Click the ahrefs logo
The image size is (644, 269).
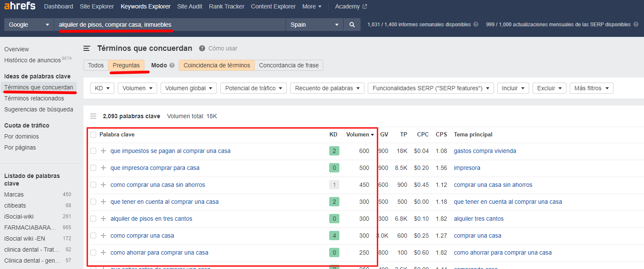(x=19, y=6)
